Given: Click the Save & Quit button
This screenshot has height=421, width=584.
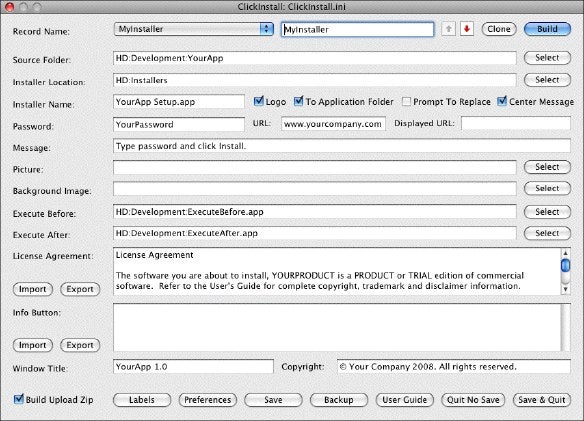Looking at the screenshot, I should pyautogui.click(x=542, y=400).
